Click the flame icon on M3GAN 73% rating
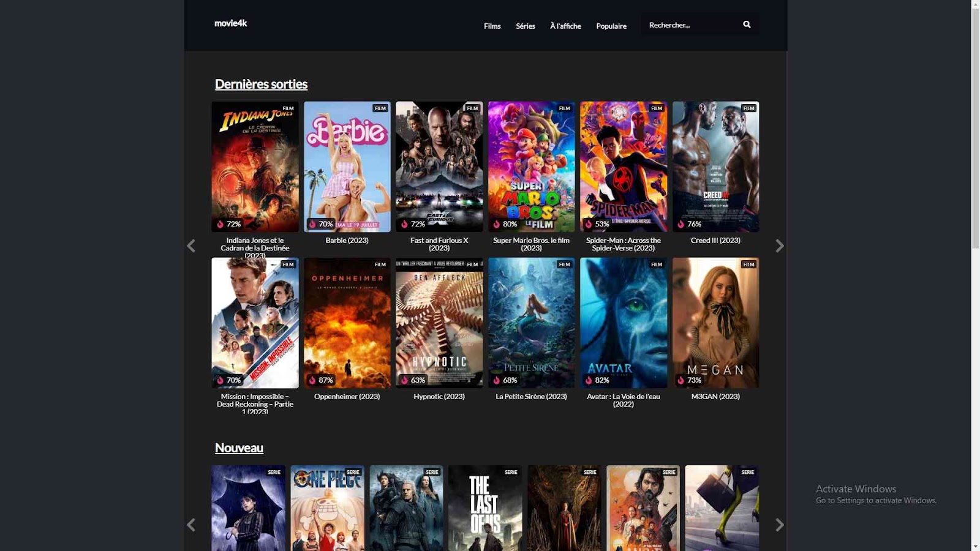The image size is (980, 551). point(680,380)
